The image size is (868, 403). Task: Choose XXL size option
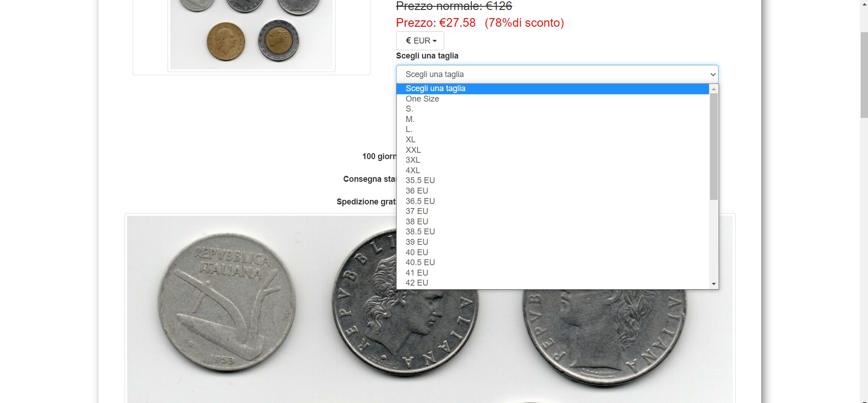click(x=552, y=150)
